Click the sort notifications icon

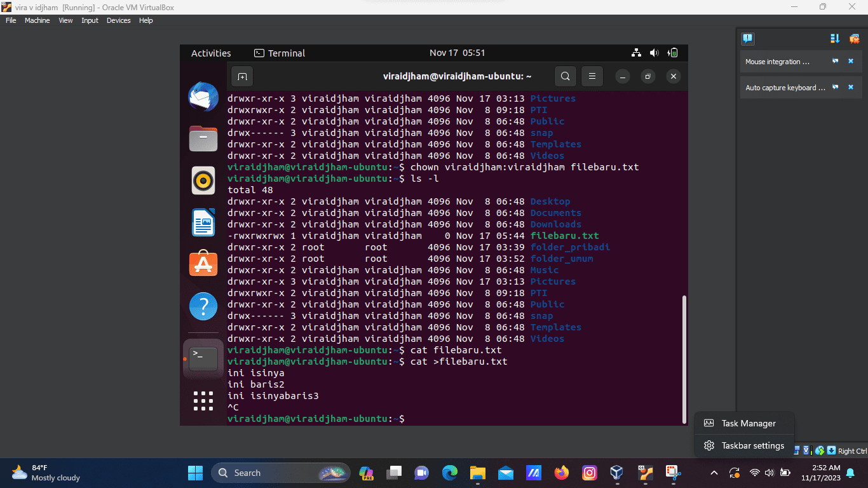[x=835, y=39]
